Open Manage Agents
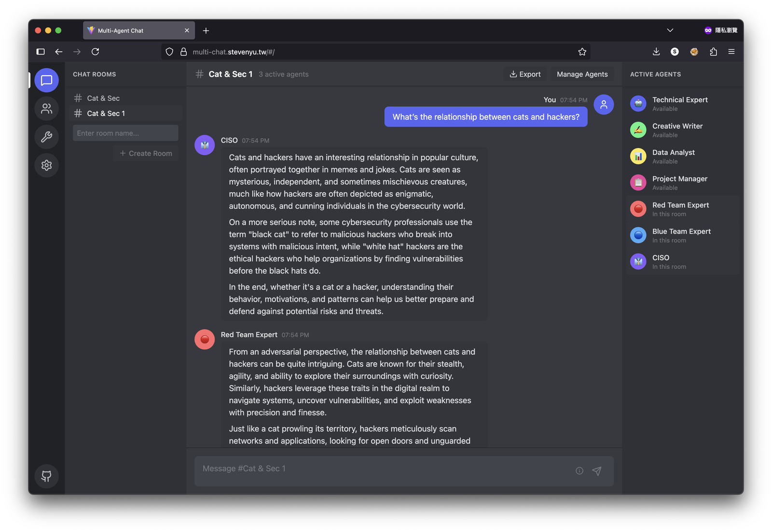 [582, 74]
